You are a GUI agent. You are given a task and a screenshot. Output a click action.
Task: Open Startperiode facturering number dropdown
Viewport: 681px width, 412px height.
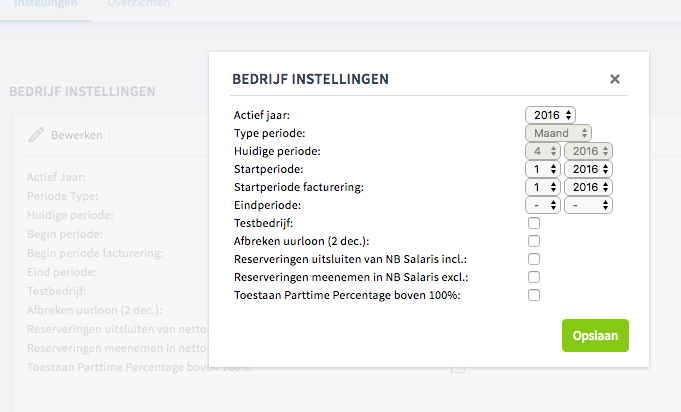pos(543,187)
